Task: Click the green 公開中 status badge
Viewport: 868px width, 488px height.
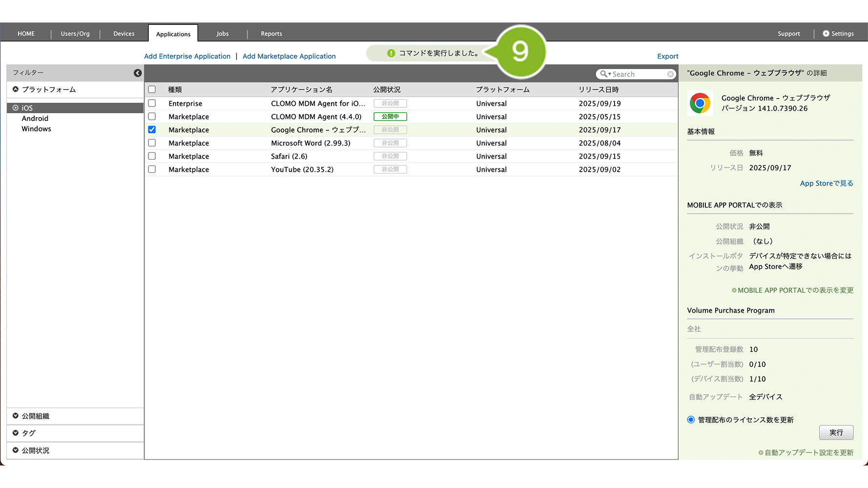Action: point(390,117)
